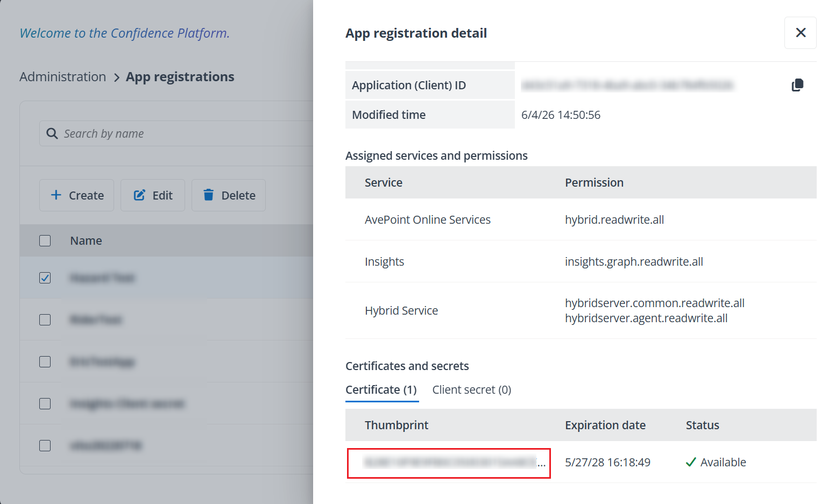
Task: Click hybrid.readwrite.all permission
Action: point(614,219)
